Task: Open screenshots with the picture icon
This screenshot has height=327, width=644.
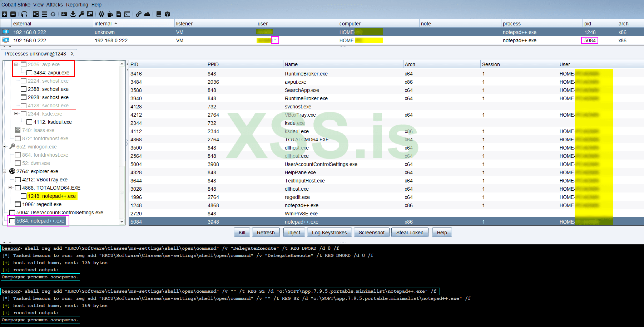Action: pyautogui.click(x=90, y=14)
